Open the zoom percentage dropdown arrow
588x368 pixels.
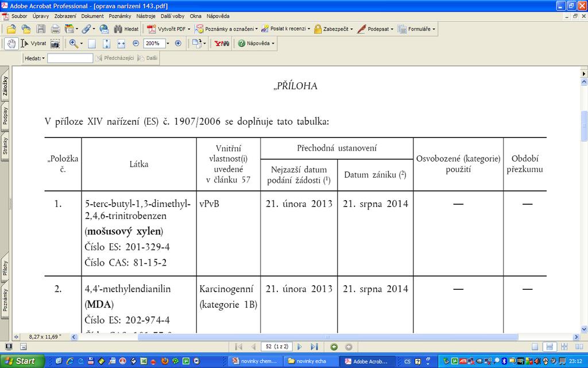[x=168, y=44]
